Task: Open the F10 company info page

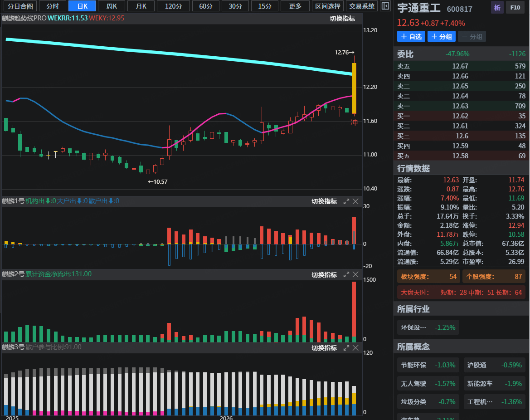Action: point(515,7)
